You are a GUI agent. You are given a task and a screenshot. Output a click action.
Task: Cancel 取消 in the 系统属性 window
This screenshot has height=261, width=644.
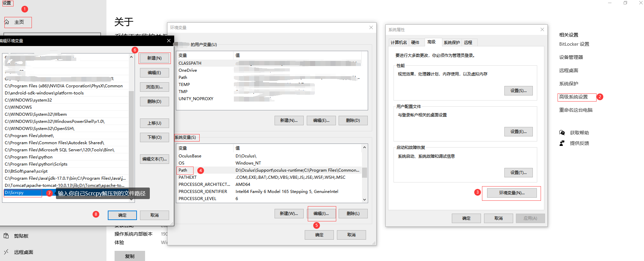[x=499, y=218]
